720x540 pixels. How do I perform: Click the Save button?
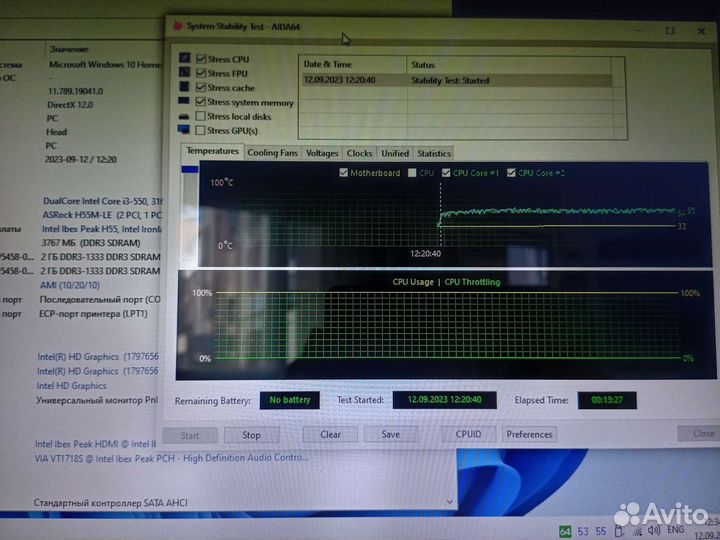click(x=390, y=434)
